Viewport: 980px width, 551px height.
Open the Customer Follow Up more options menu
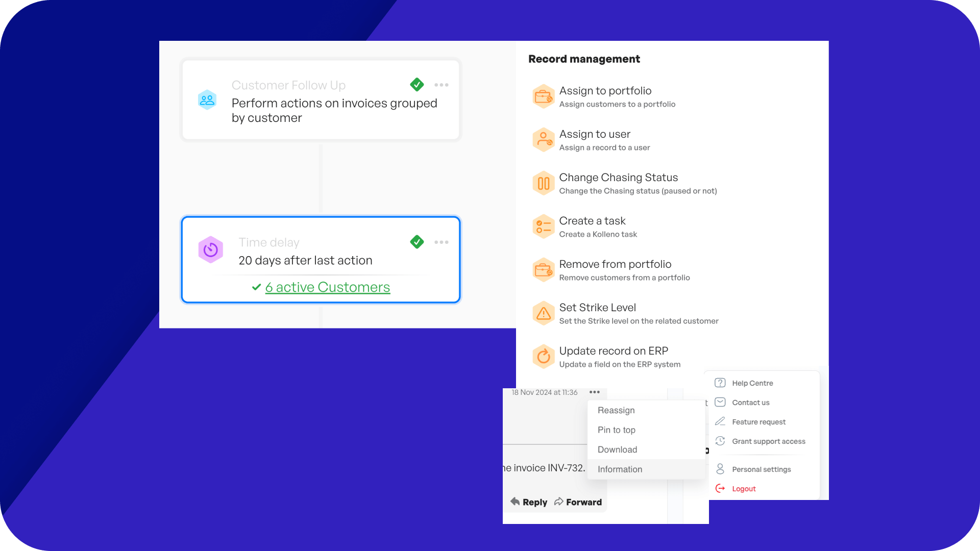[442, 85]
